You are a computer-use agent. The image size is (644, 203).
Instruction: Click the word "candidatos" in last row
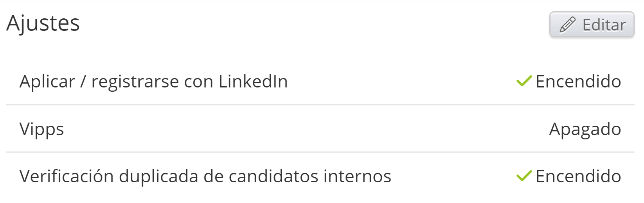tap(273, 176)
